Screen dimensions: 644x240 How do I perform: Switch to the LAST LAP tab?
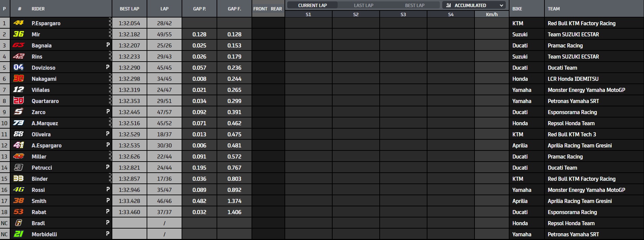pos(364,5)
